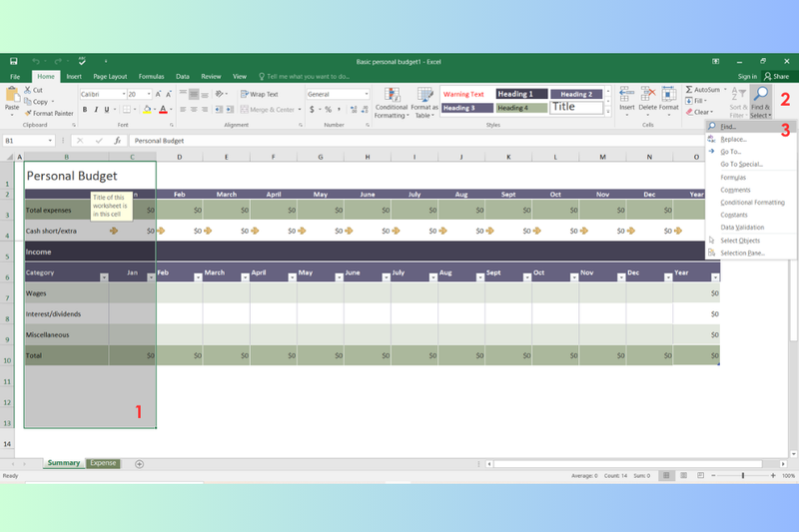Click the Undo arrow icon
This screenshot has height=532, width=799.
[x=36, y=62]
